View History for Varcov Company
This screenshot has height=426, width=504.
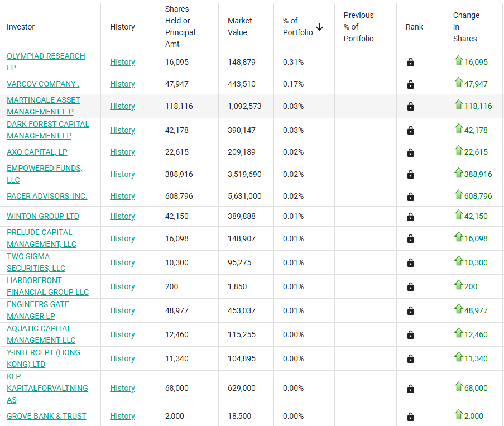[x=122, y=84]
